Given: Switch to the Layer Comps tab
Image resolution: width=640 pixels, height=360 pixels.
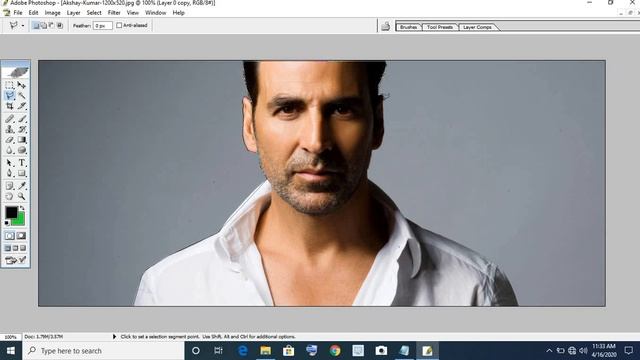Looking at the screenshot, I should 477,27.
